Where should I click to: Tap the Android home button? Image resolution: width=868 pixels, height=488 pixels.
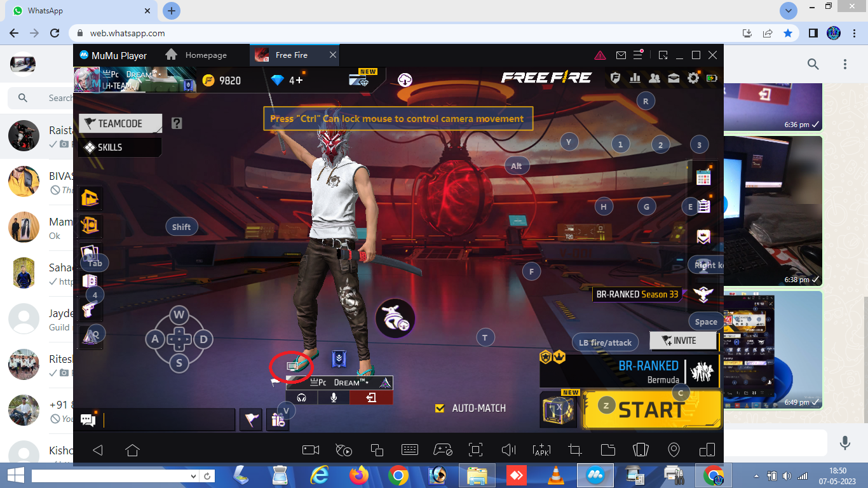132,450
